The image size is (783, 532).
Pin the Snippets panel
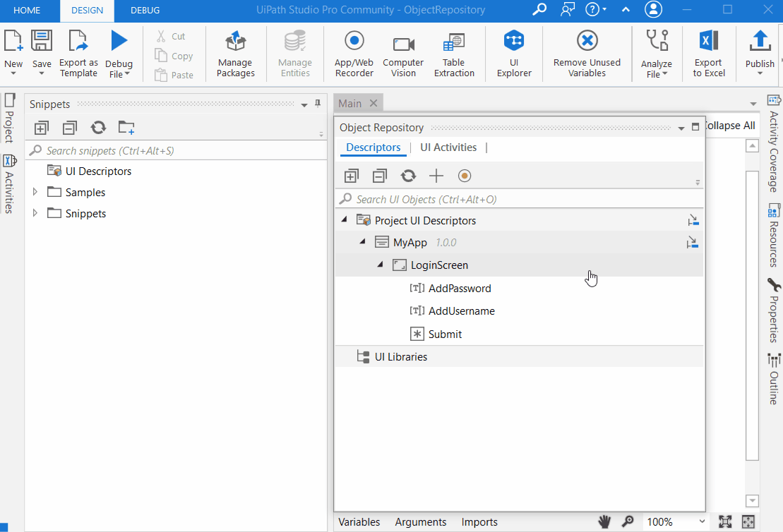[318, 104]
